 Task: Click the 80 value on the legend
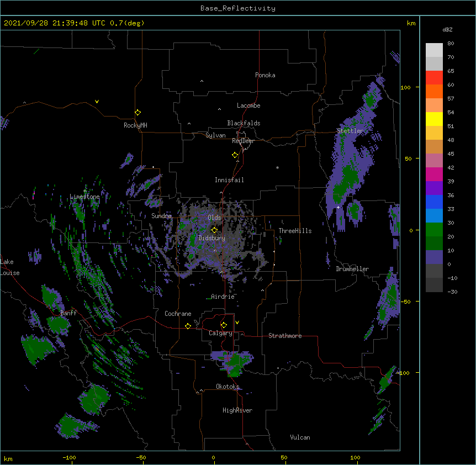point(451,44)
